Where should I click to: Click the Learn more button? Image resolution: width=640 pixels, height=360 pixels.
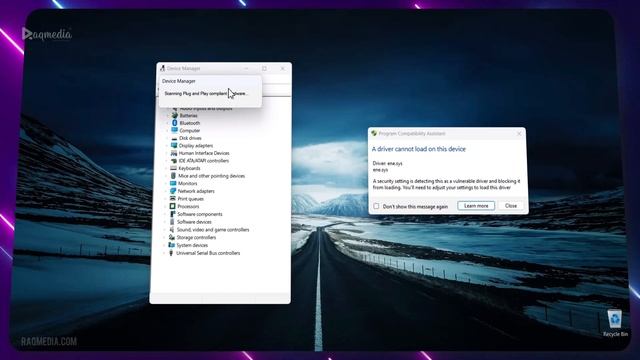[476, 206]
